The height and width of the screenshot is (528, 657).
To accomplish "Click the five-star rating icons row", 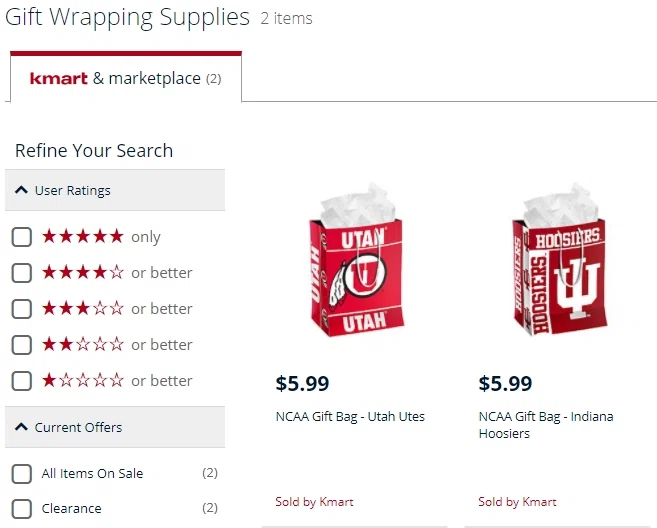I will (83, 237).
